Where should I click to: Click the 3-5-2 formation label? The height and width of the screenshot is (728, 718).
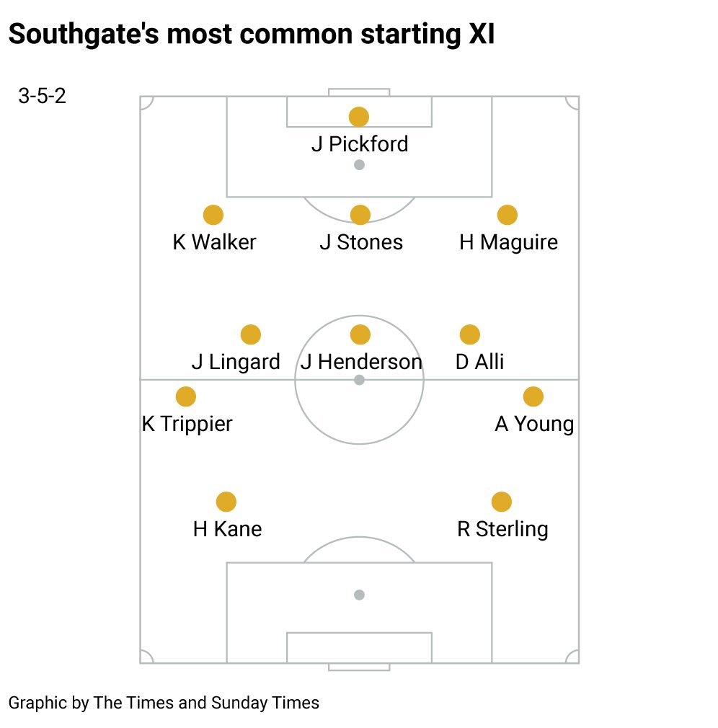[42, 97]
